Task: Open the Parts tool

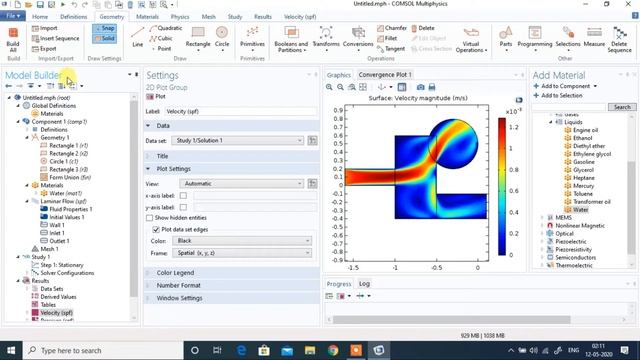Action: tap(506, 38)
